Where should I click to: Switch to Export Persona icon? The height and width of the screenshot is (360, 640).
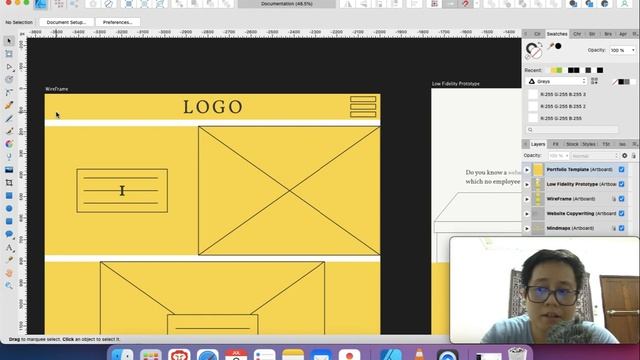[x=74, y=4]
